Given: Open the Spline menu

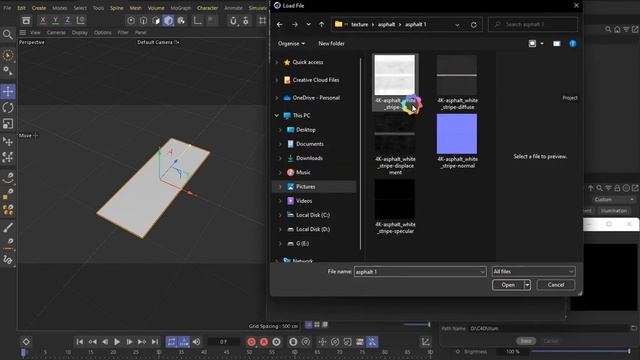Looking at the screenshot, I should [116, 8].
